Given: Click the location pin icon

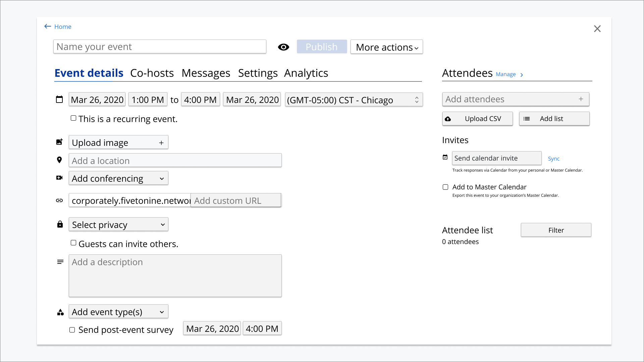Looking at the screenshot, I should (59, 160).
